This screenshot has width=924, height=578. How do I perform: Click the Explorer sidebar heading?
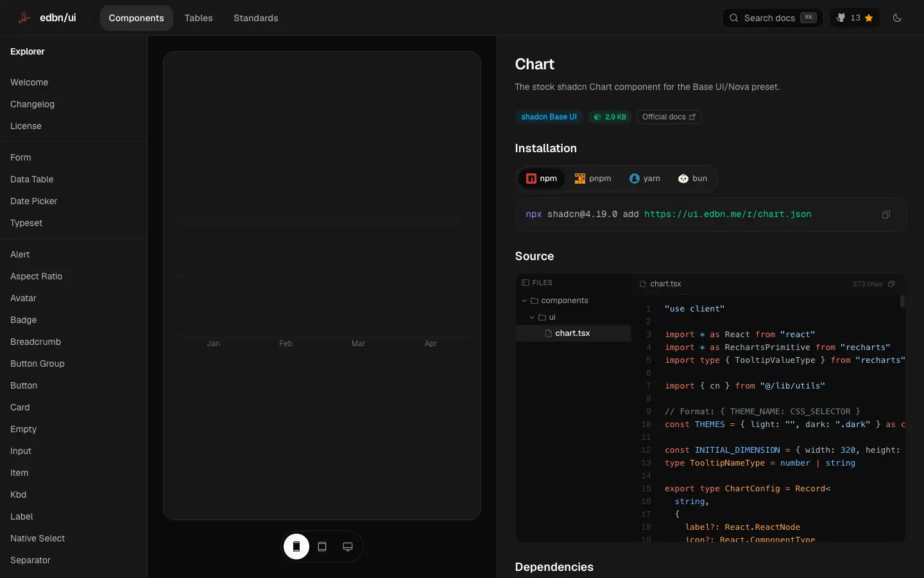[x=28, y=51]
